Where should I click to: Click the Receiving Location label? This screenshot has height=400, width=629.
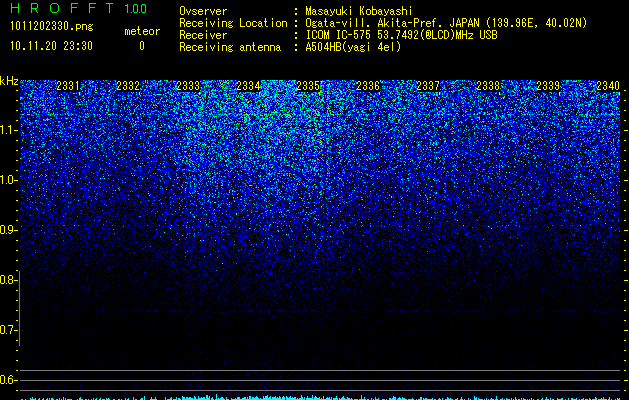tap(233, 23)
